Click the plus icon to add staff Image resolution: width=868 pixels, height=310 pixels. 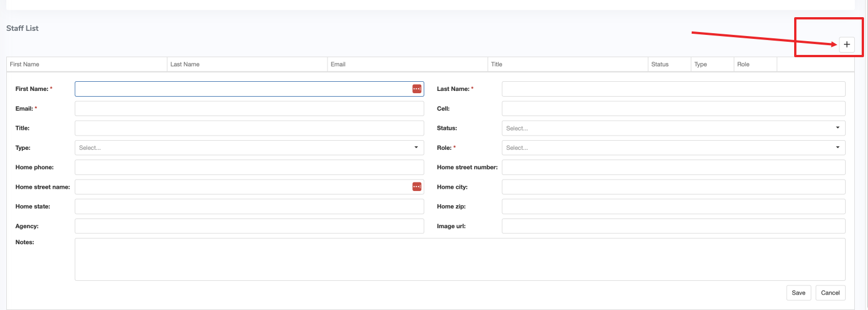[x=847, y=45]
